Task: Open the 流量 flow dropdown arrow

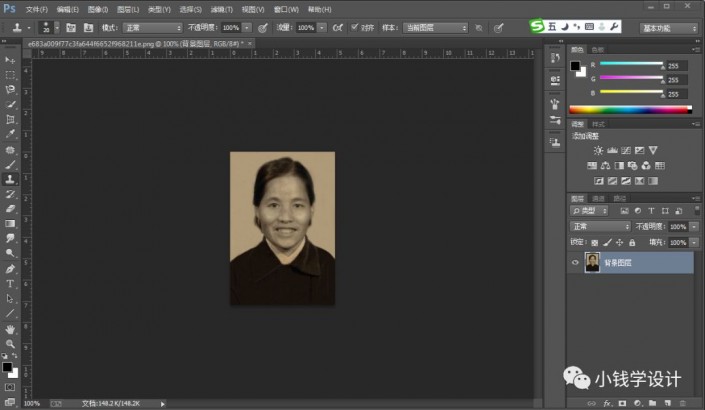Action: point(322,28)
